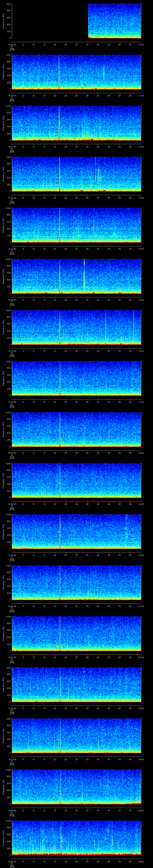Click the 8:09:00 time axis label
The height and width of the screenshot is (868, 153).
(x=12, y=44)
